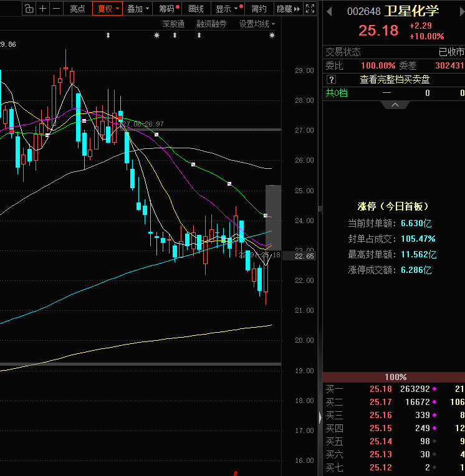
Task: Click magenta diamond beside 买三 volume 339
Action: point(434,415)
